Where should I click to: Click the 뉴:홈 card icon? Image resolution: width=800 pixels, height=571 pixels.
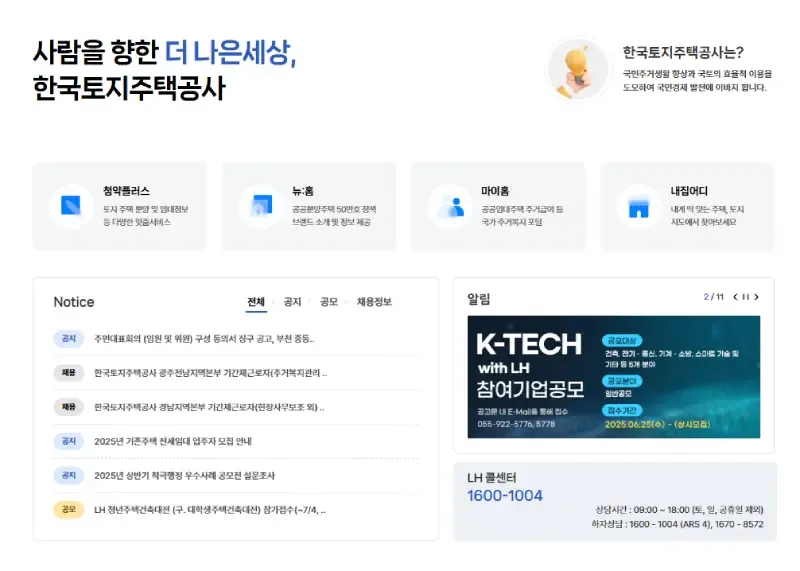click(260, 206)
